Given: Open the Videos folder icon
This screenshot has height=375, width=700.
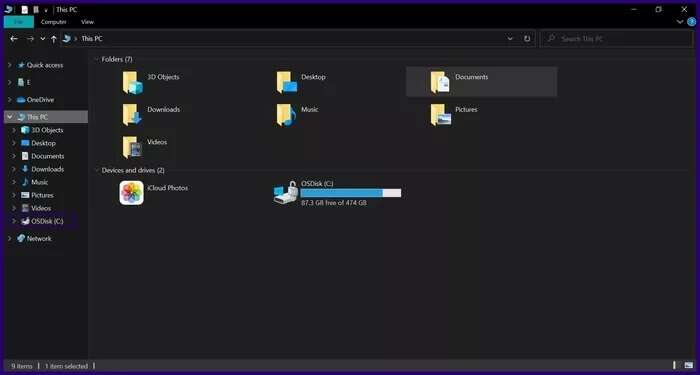Looking at the screenshot, I should 133,147.
